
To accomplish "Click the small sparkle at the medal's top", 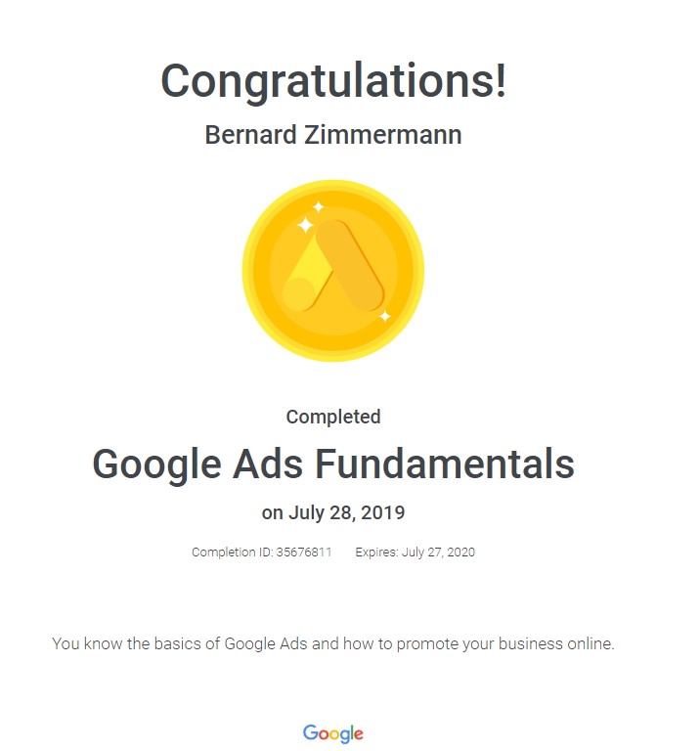I will click(x=319, y=207).
